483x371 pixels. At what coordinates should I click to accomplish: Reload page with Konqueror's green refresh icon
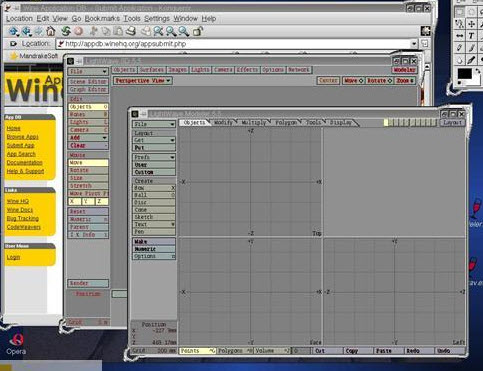pyautogui.click(x=66, y=31)
